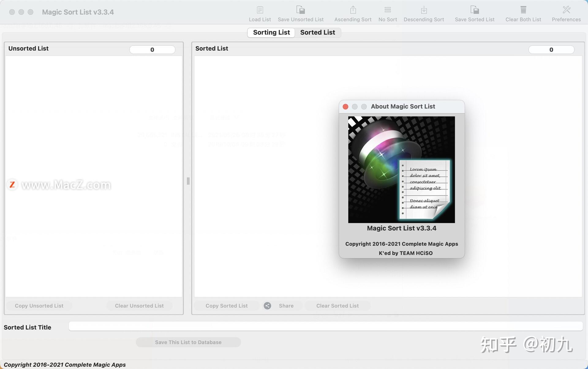The width and height of the screenshot is (588, 369).
Task: Switch to the Sorting List tab
Action: [x=271, y=32]
